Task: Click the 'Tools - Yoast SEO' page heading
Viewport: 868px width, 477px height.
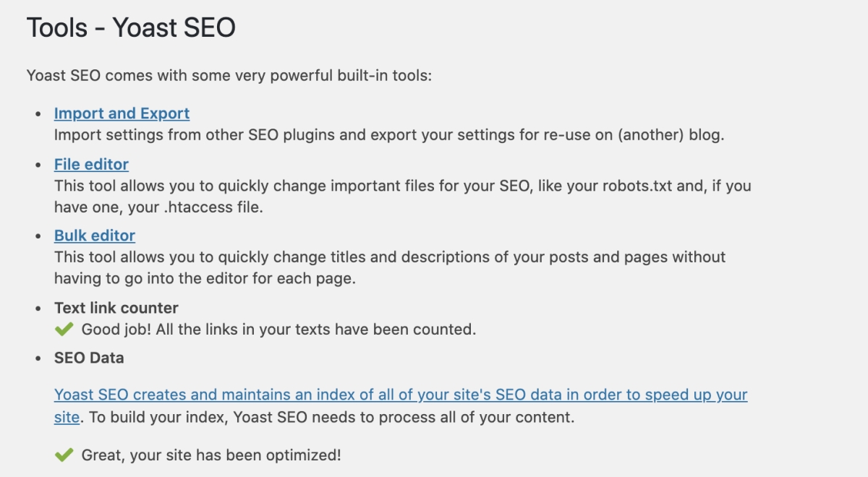Action: [131, 28]
